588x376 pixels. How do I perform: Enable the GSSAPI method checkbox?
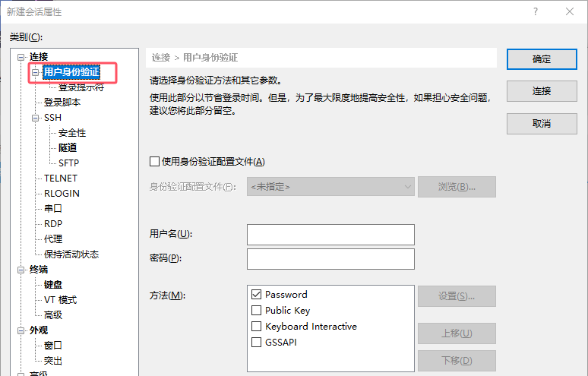coord(256,343)
